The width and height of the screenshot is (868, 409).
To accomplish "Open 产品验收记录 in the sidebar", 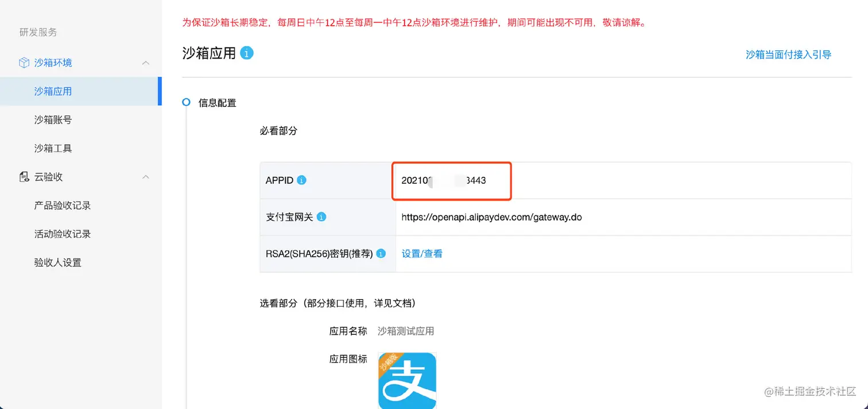I will tap(63, 205).
